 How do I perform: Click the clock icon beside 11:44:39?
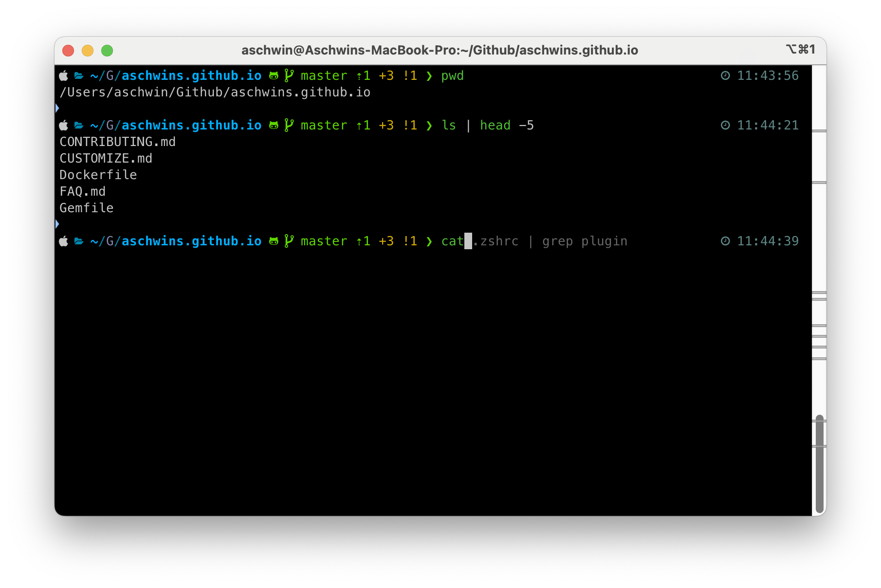pos(725,241)
